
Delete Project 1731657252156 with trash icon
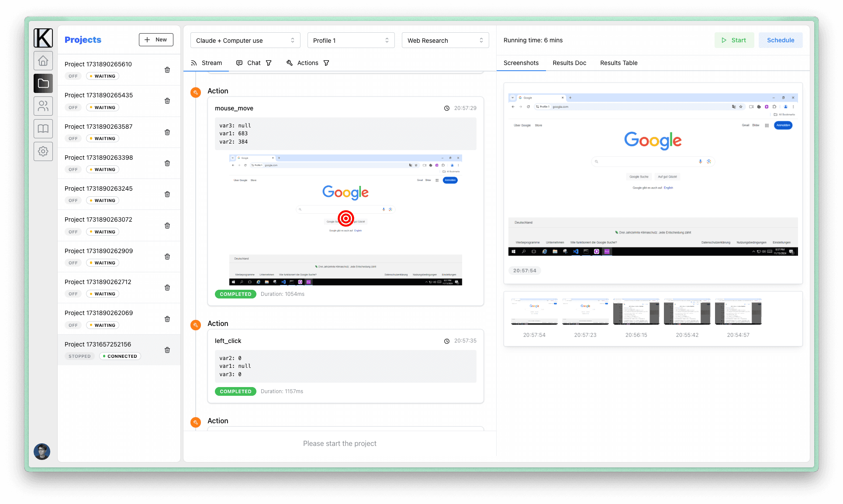[167, 350]
